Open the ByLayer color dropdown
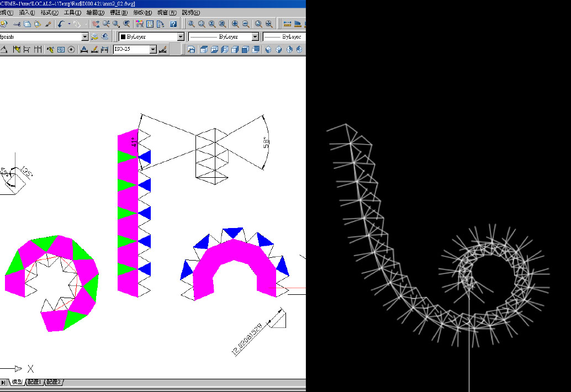This screenshot has width=571, height=392. [180, 36]
